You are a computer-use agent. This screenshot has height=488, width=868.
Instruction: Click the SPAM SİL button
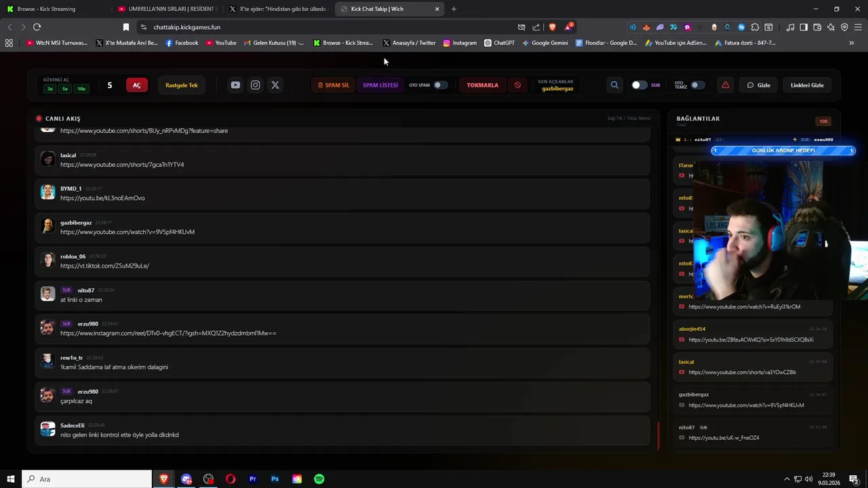333,85
